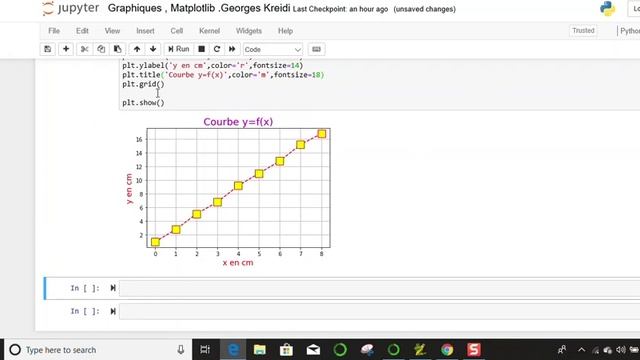640x360 pixels.
Task: Click into the second empty code cell
Action: click(380, 311)
